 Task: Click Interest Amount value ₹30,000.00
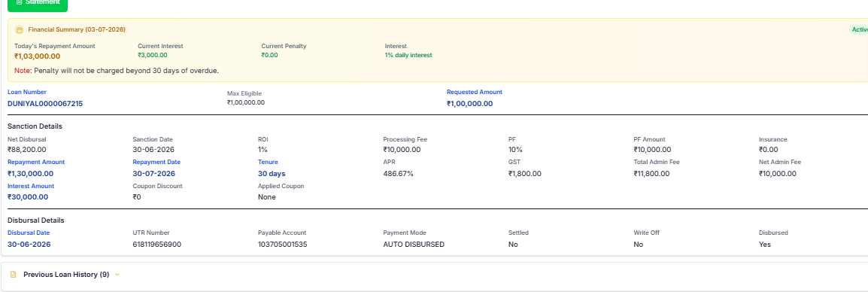coord(28,196)
